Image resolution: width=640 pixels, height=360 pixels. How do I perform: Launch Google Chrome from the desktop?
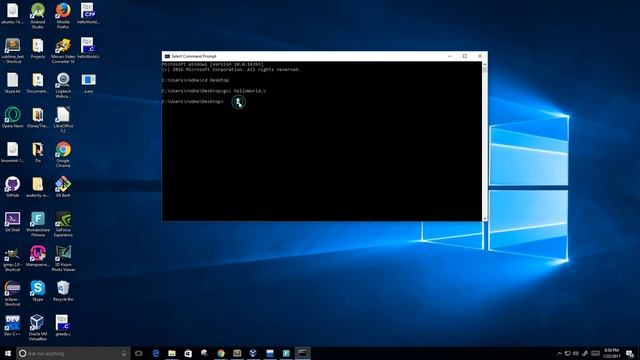[x=63, y=154]
